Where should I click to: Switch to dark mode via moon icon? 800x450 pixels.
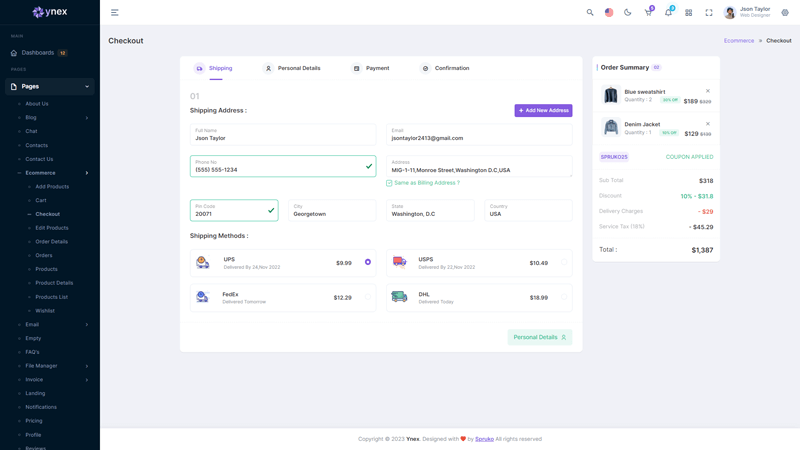pos(628,13)
